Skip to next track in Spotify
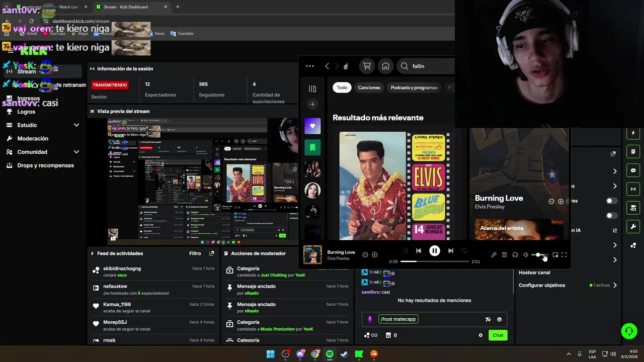The width and height of the screenshot is (644, 362). pos(451,251)
